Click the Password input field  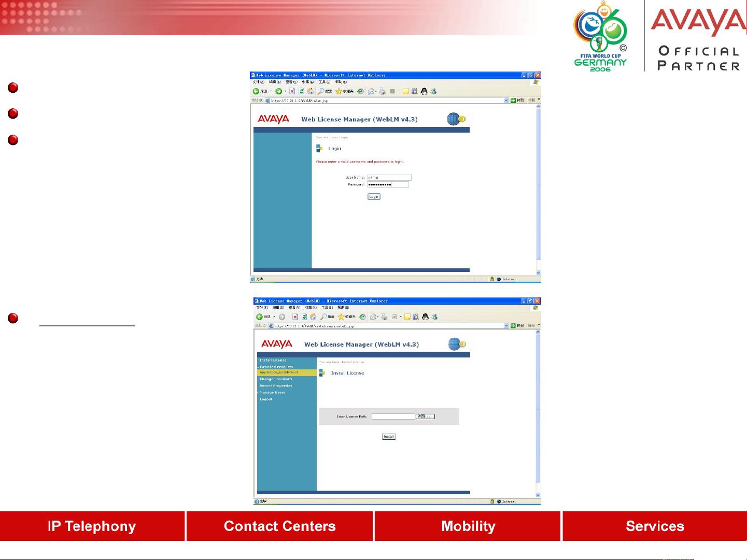388,184
